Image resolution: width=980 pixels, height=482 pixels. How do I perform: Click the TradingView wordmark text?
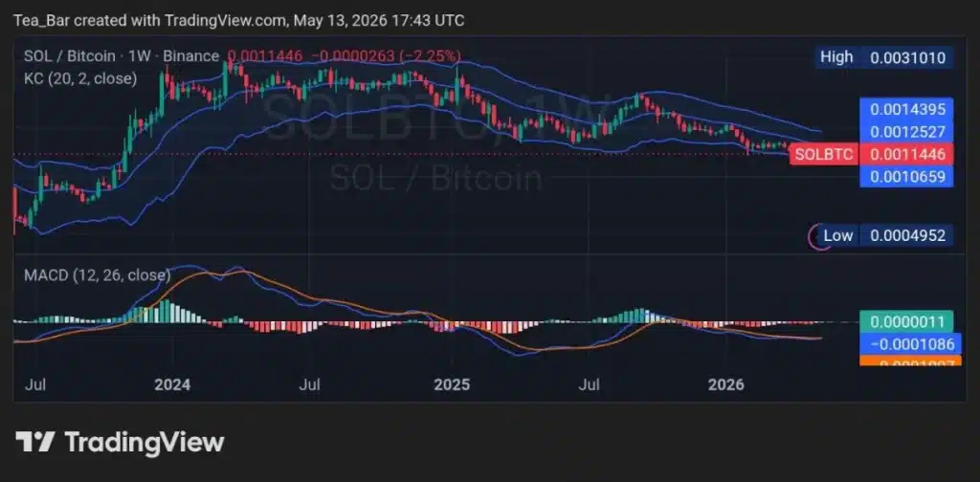pyautogui.click(x=145, y=442)
